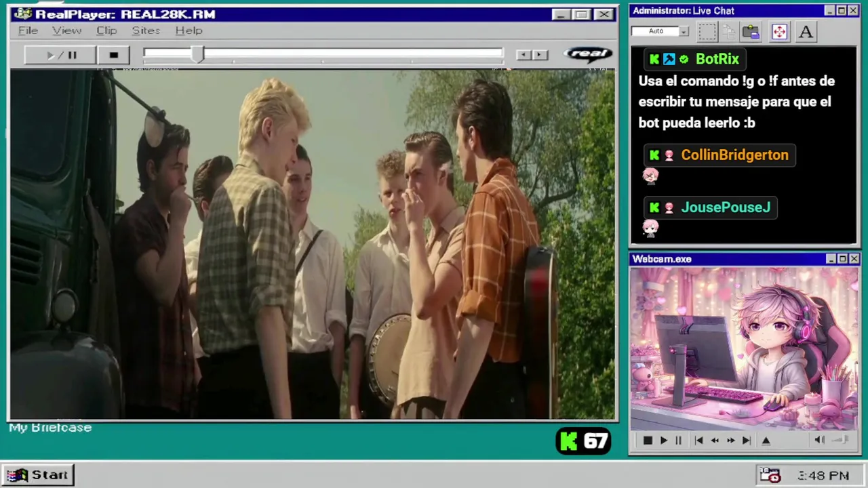The image size is (868, 488).
Task: Open the Clip menu
Action: pos(106,30)
